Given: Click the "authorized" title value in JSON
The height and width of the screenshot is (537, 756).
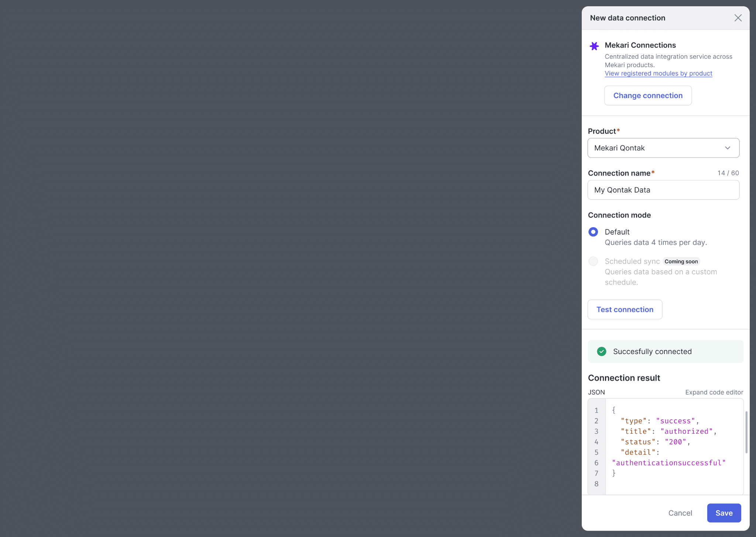Looking at the screenshot, I should tap(687, 432).
